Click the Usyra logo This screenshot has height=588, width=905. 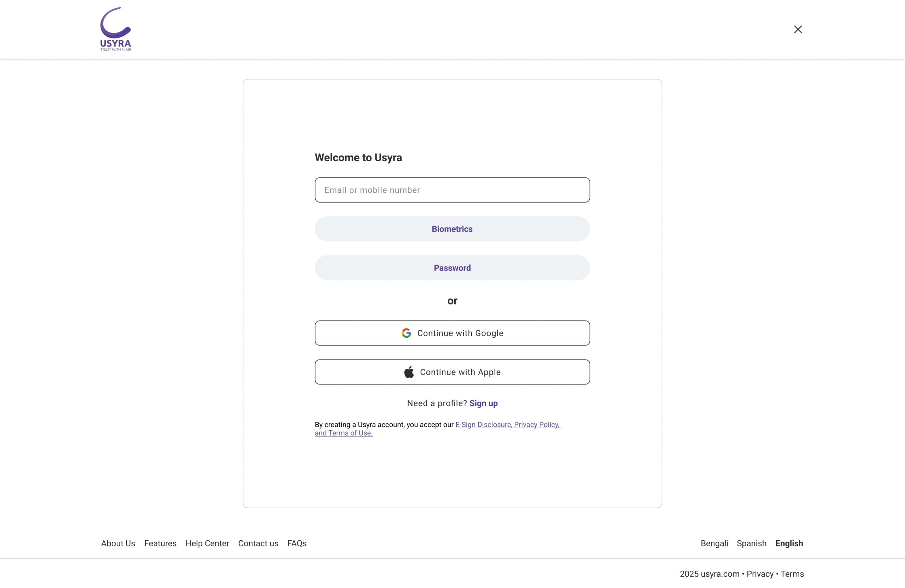click(116, 29)
